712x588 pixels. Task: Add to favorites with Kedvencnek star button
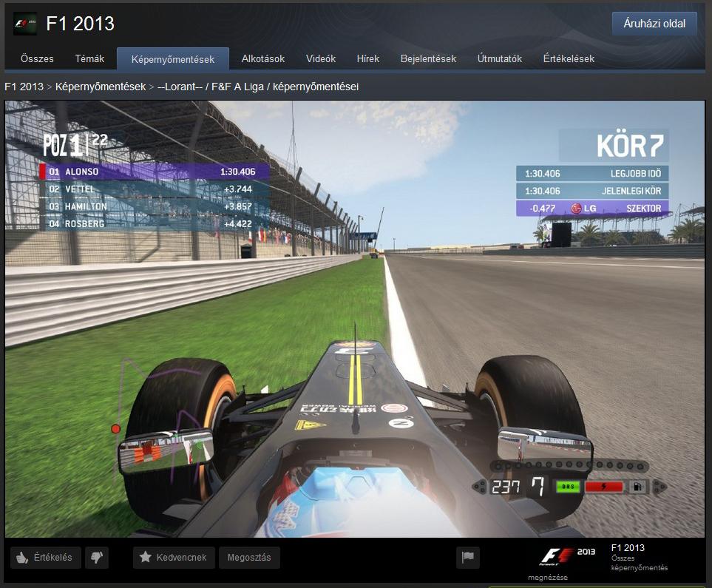pyautogui.click(x=174, y=557)
